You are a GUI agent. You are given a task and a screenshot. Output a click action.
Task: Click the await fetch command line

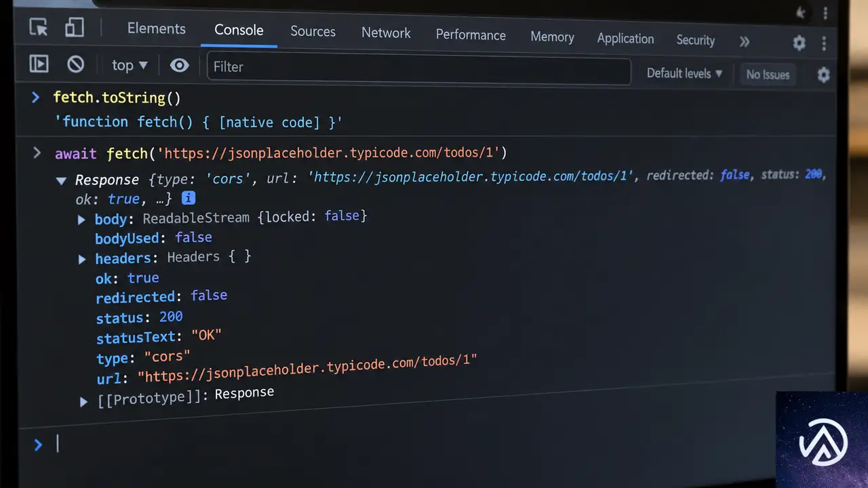(x=281, y=153)
